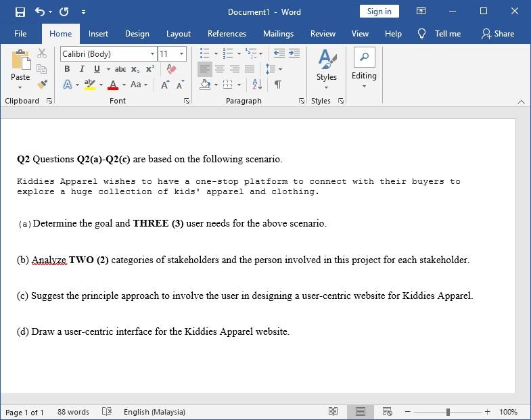Click English (Malaysia) language indicator
Viewport: 531px width, 420px height.
pos(154,412)
